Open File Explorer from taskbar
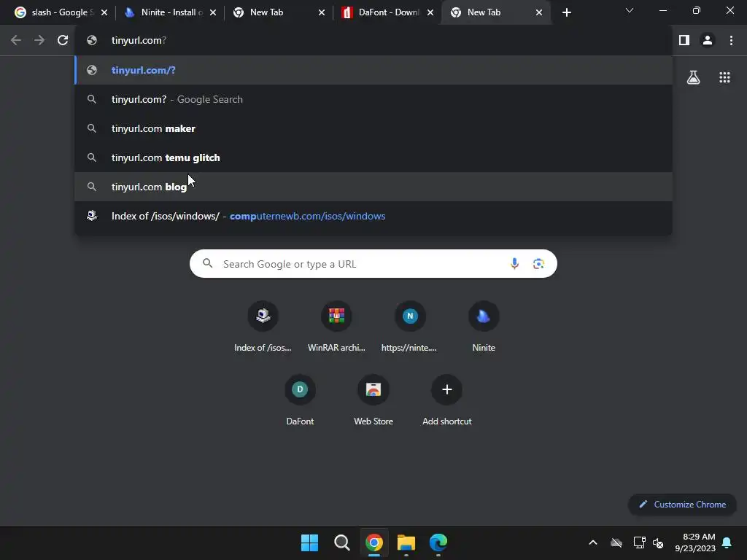The image size is (747, 560). click(406, 542)
